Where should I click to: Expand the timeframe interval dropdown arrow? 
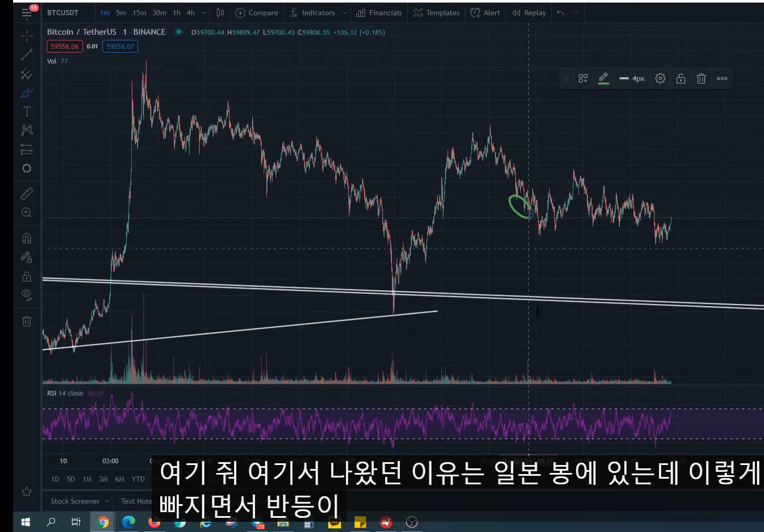(204, 12)
